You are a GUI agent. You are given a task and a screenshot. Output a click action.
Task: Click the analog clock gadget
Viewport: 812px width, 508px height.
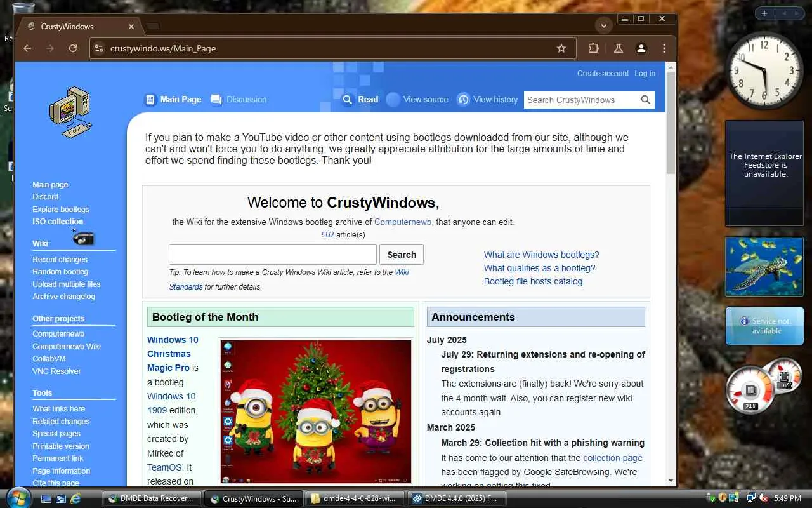(764, 70)
